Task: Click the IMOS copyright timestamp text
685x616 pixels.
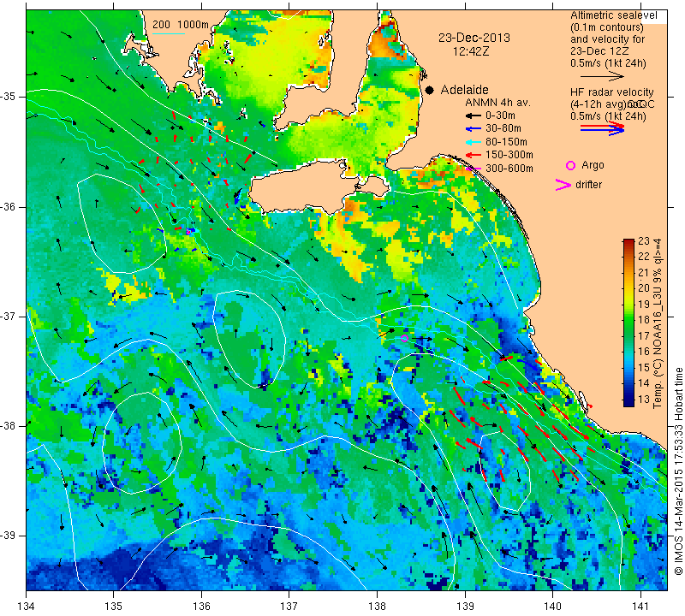Action: (x=678, y=471)
